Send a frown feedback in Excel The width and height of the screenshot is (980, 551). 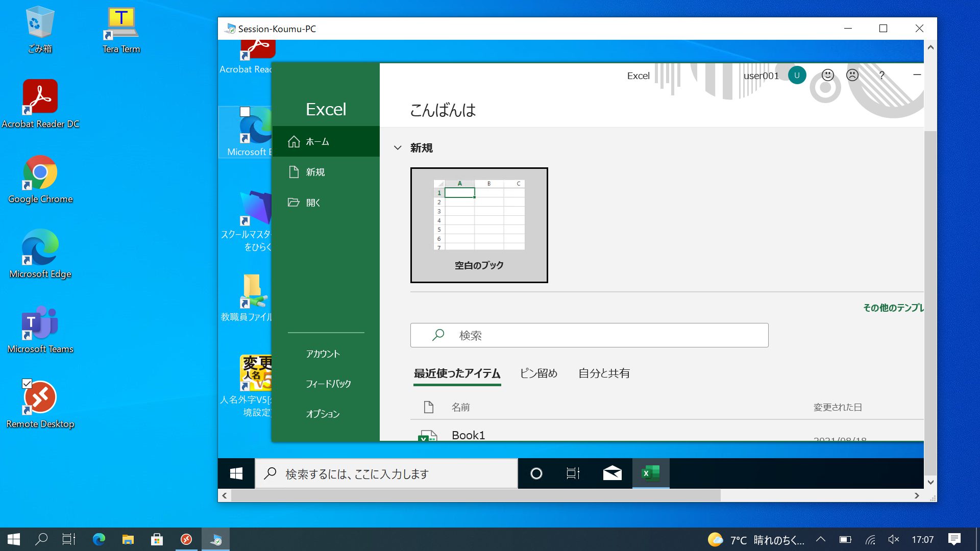[x=852, y=76]
